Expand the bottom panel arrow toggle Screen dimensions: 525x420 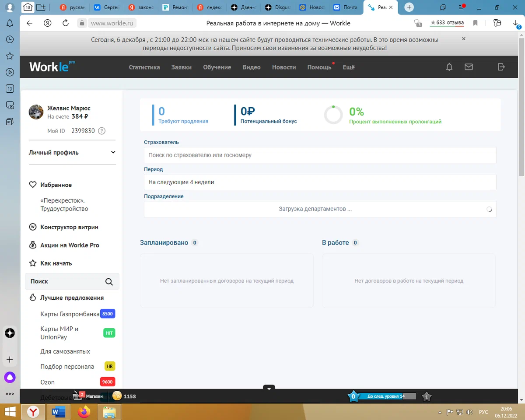[x=269, y=388]
